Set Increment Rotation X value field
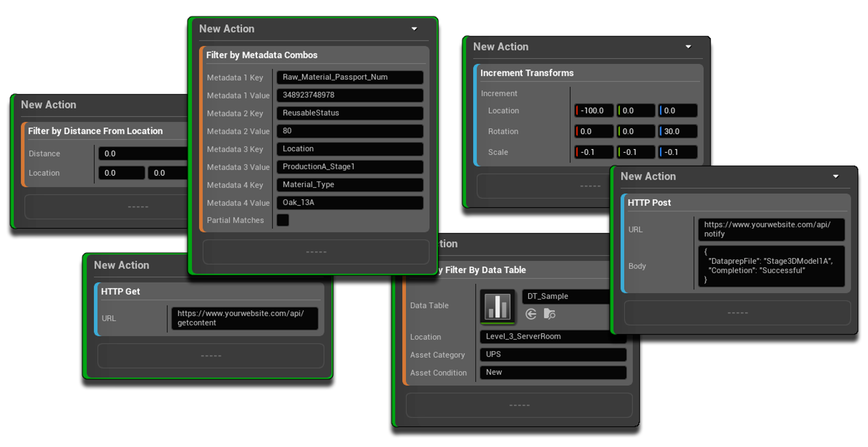This screenshot has height=447, width=868. [594, 131]
